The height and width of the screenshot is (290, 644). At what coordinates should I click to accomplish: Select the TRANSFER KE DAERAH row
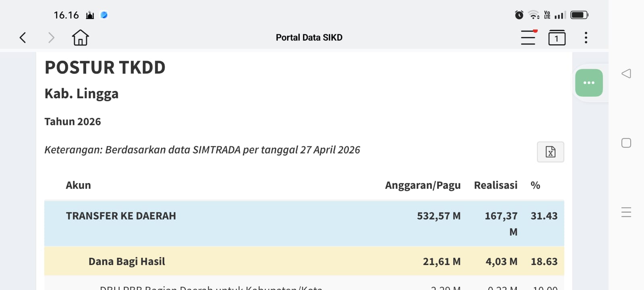coord(121,216)
